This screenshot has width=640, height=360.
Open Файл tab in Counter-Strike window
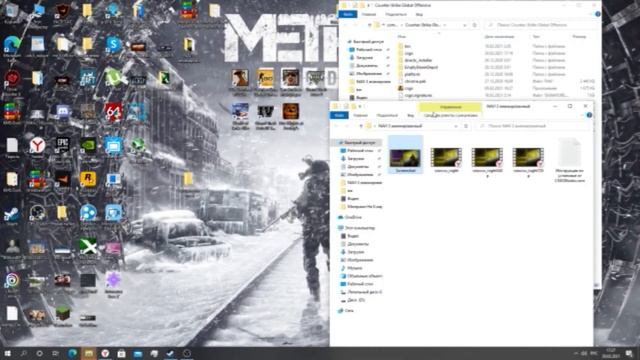348,15
